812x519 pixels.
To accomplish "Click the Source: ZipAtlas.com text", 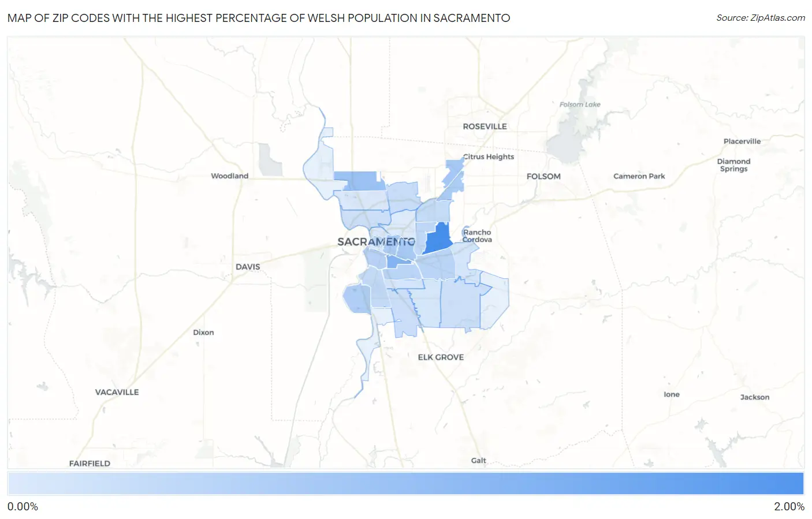I will point(761,18).
